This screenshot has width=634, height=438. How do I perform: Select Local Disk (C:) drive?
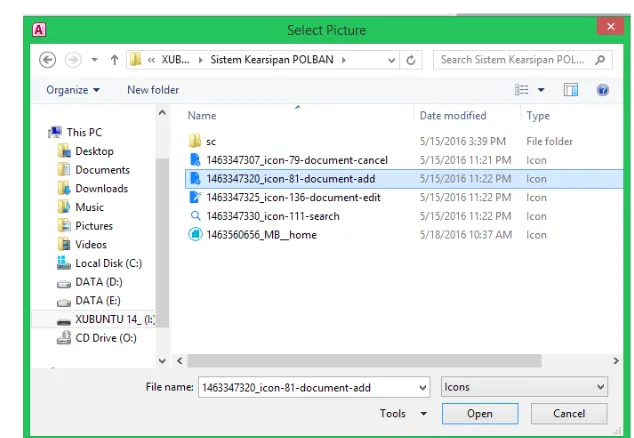click(x=99, y=263)
